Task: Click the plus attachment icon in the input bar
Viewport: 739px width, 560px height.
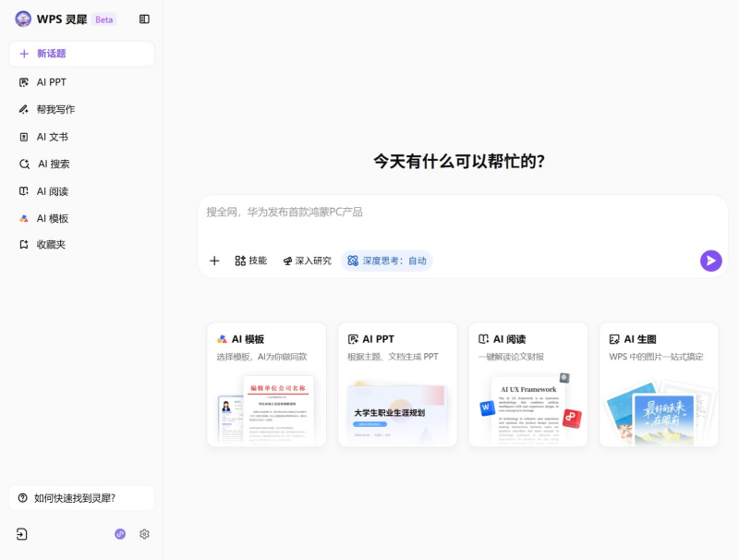Action: click(214, 261)
